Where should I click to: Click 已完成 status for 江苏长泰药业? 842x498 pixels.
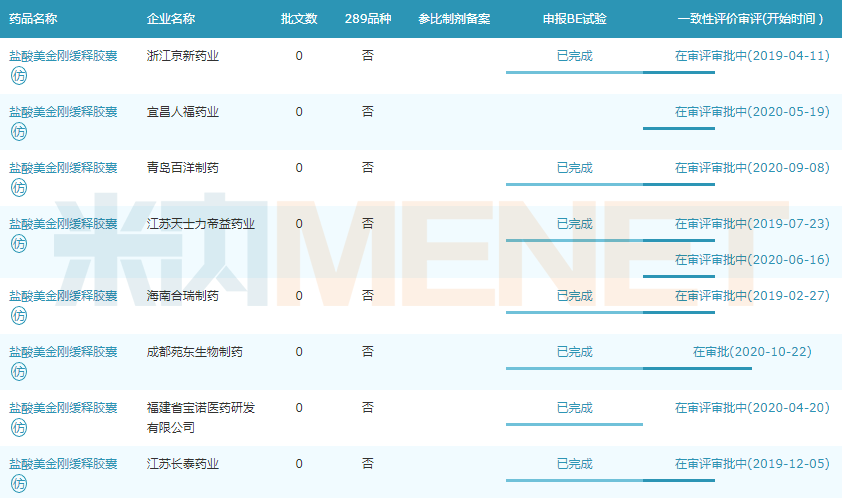tap(575, 464)
